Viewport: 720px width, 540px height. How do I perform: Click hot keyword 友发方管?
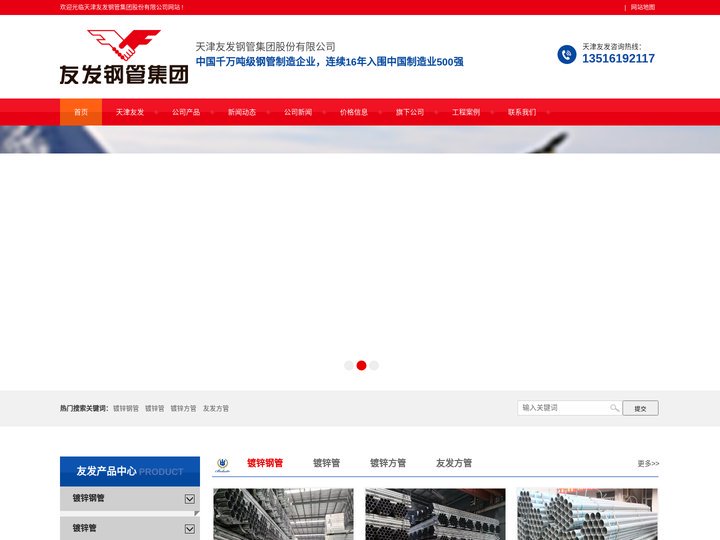216,408
